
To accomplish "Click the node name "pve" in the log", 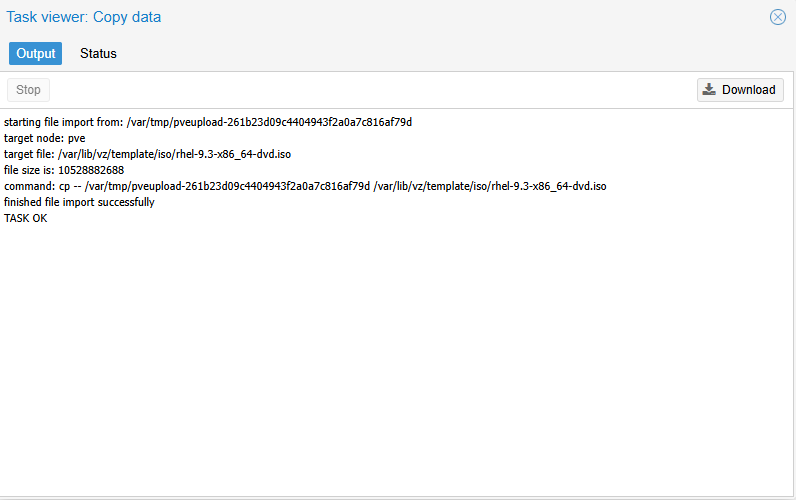I will tap(77, 138).
